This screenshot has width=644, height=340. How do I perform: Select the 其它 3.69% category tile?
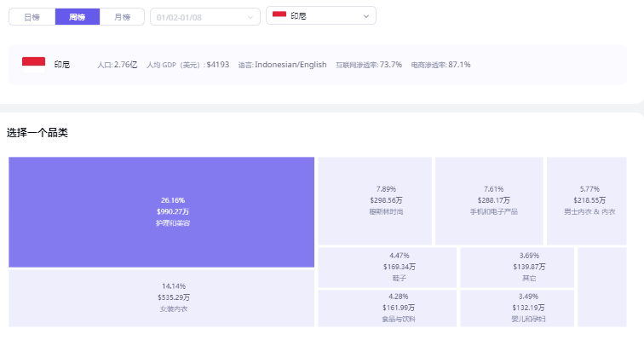(x=517, y=268)
